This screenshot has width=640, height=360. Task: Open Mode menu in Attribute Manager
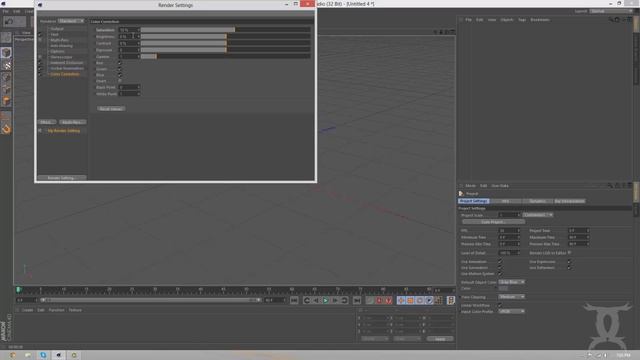(470, 186)
